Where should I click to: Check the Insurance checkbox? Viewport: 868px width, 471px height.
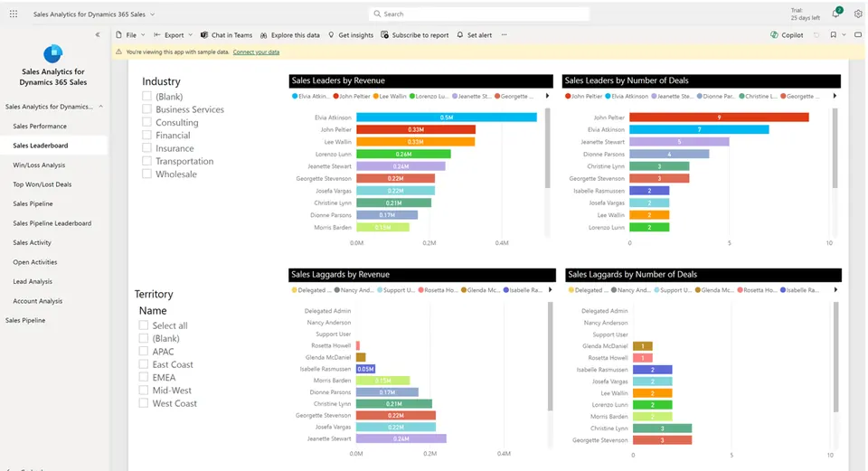click(146, 147)
